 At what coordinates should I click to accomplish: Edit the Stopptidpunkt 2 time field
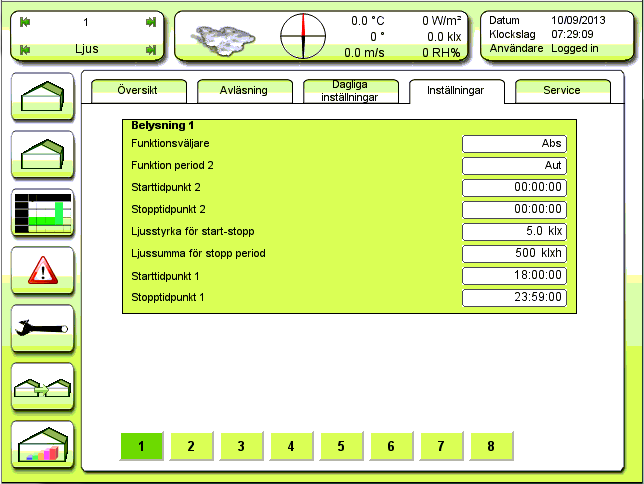tap(514, 210)
